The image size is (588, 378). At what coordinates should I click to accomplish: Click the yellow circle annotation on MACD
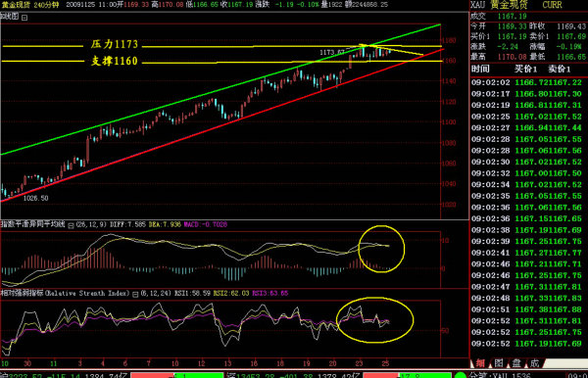(x=381, y=249)
